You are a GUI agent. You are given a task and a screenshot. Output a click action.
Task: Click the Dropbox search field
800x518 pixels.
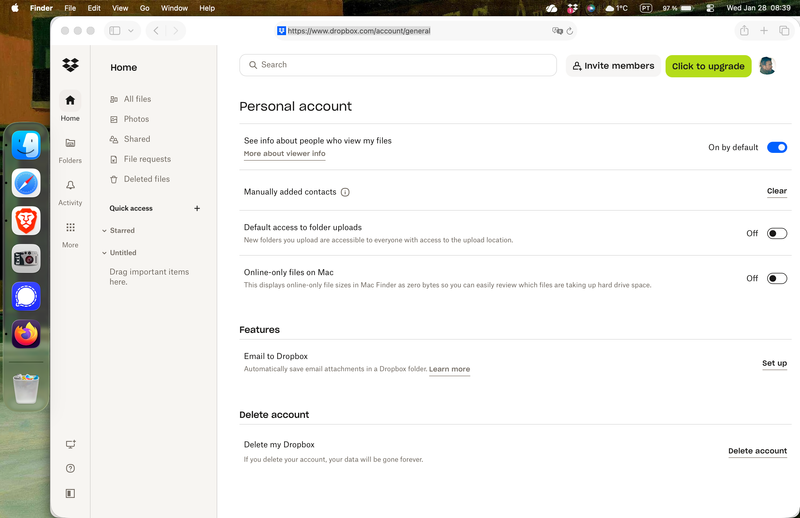[x=398, y=65]
